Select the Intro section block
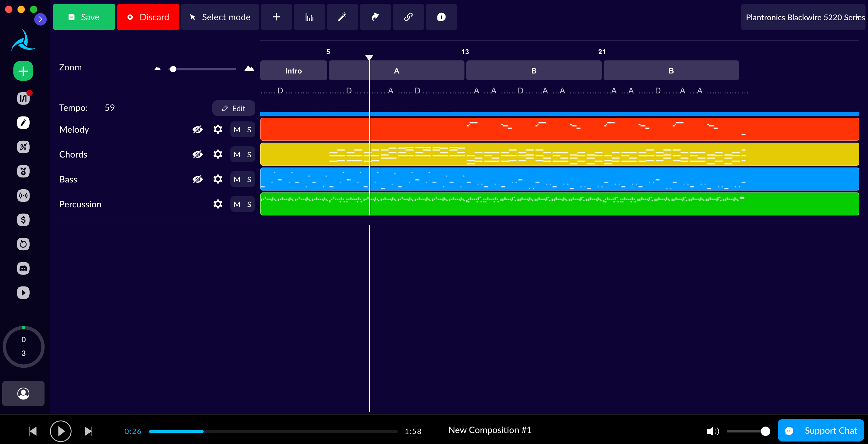This screenshot has width=868, height=444. pos(293,71)
